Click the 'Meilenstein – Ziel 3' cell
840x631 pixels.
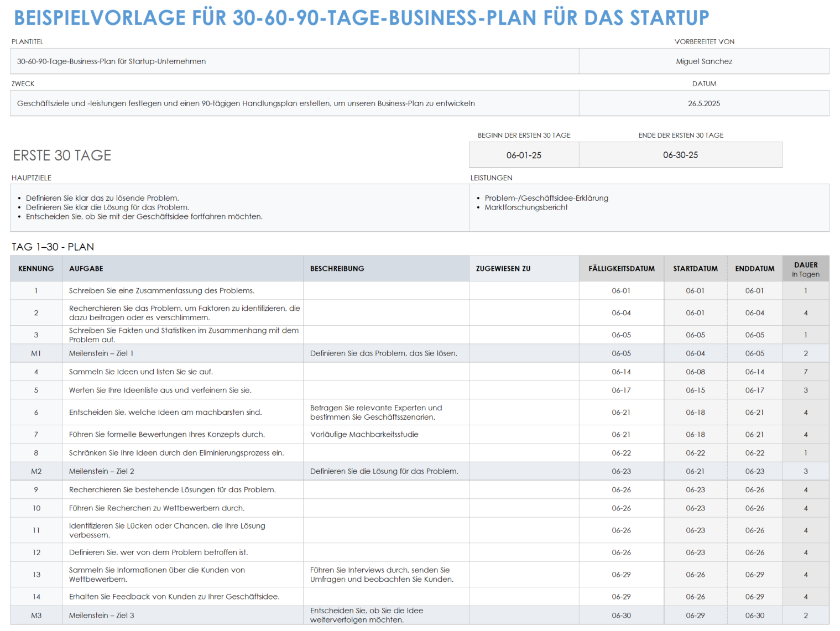click(x=182, y=615)
